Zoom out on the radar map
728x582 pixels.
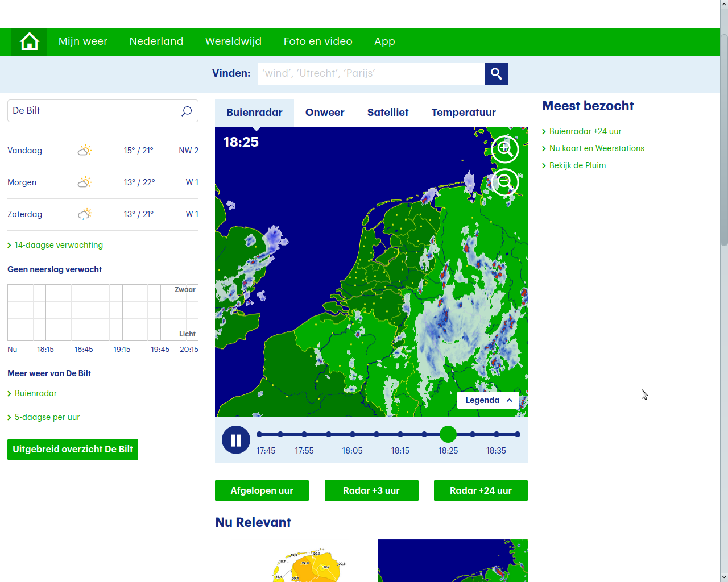tap(505, 182)
